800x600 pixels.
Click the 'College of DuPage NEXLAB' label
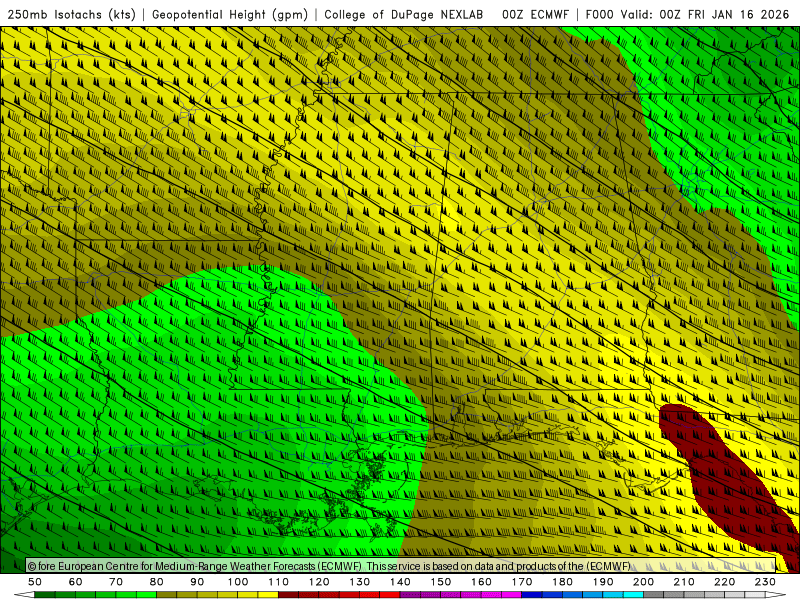pos(404,14)
